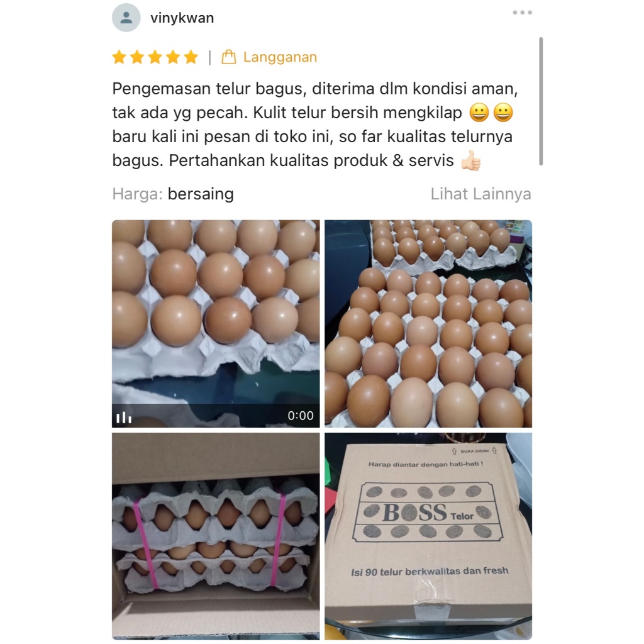Click the Langganan badge label
The height and width of the screenshot is (644, 644).
(280, 57)
